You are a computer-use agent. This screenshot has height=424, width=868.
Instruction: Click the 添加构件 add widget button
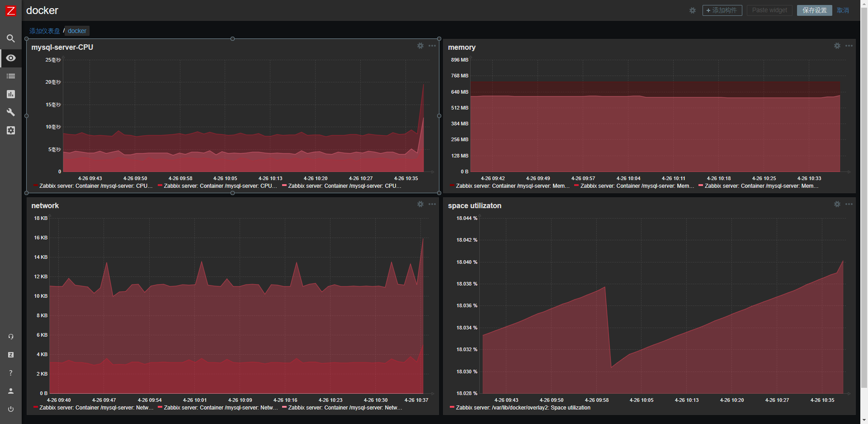722,10
